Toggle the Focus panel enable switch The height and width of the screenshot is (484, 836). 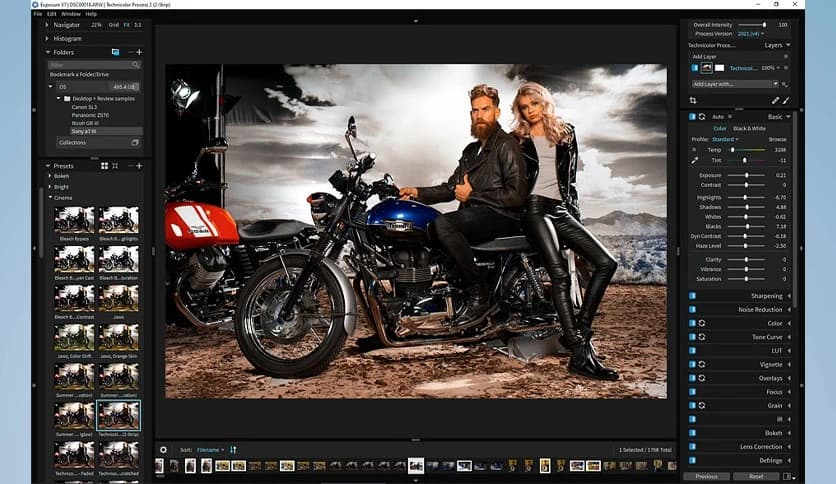click(x=693, y=392)
